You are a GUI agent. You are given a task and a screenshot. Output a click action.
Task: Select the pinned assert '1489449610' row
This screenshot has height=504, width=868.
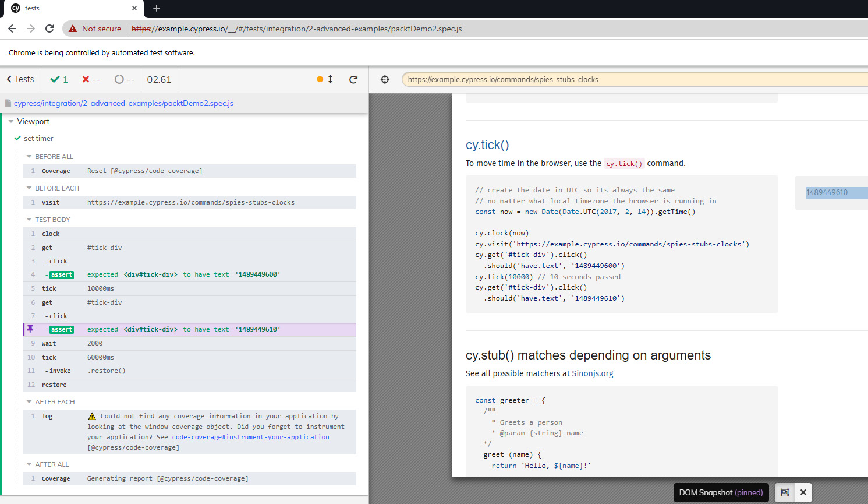(190, 329)
